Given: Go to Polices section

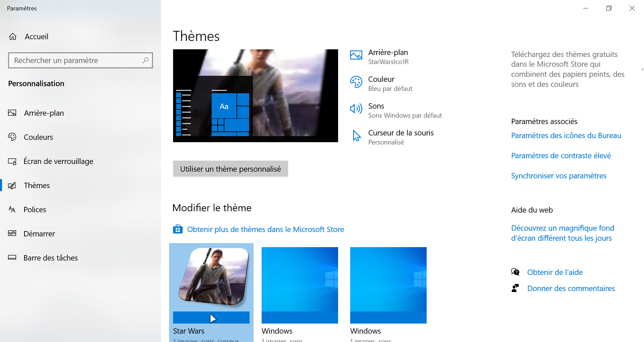Looking at the screenshot, I should click(x=35, y=210).
